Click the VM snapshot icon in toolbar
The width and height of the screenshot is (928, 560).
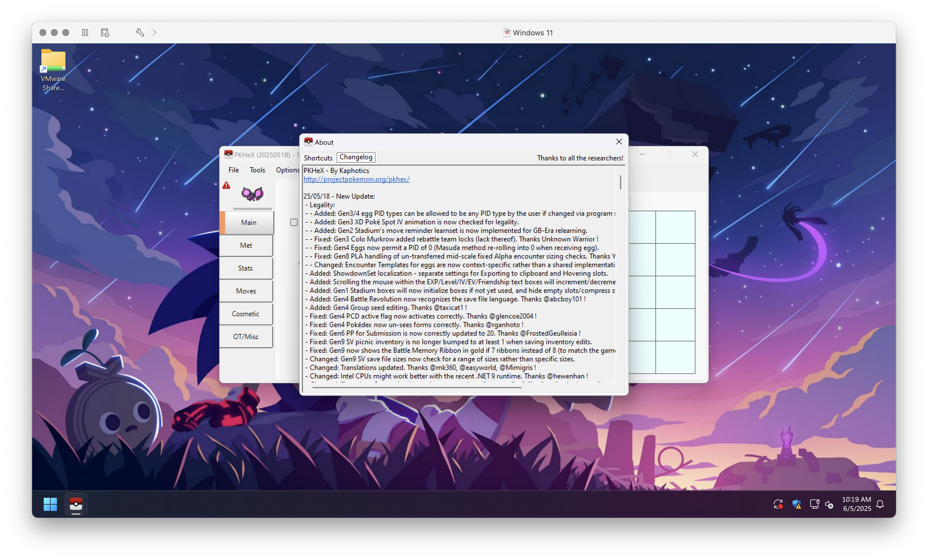[x=105, y=32]
